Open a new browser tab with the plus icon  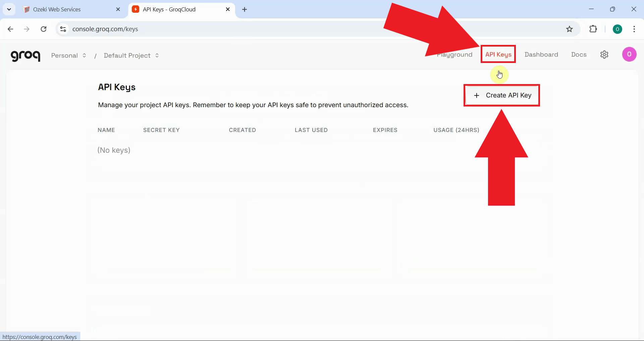245,10
